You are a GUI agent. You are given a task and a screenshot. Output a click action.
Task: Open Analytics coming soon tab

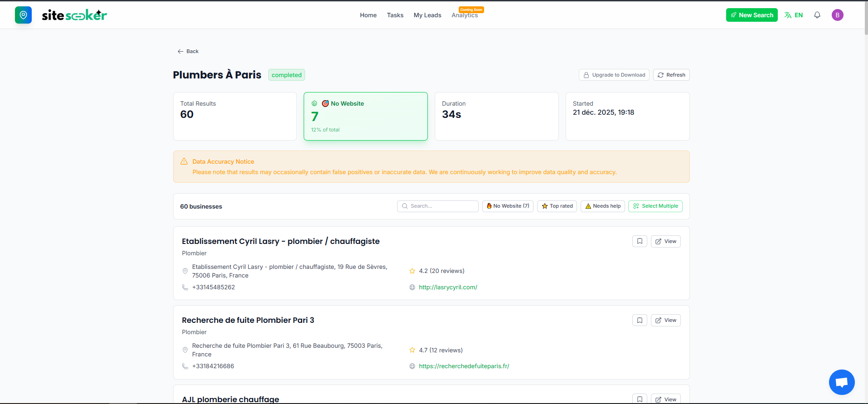(x=465, y=15)
